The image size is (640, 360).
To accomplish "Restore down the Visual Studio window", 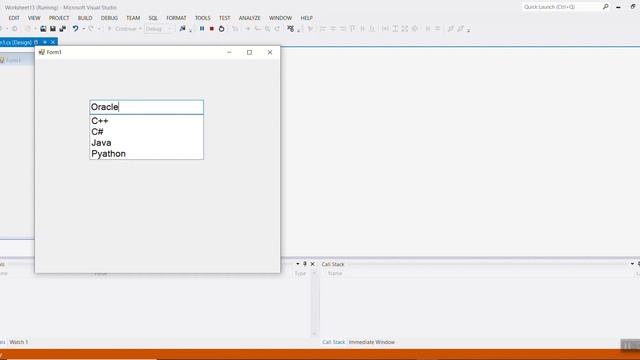I will 633,7.
